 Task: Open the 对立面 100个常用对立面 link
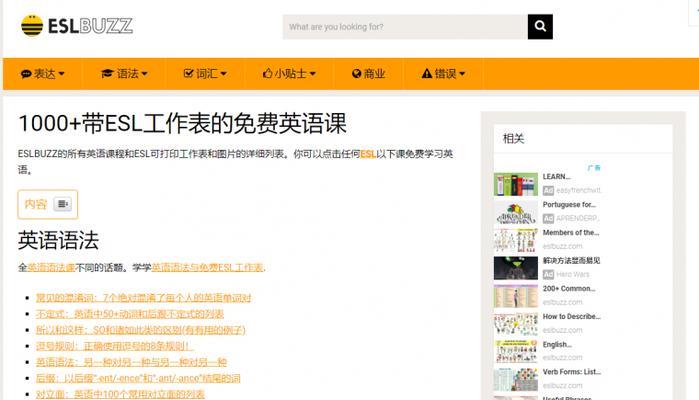tap(120, 394)
